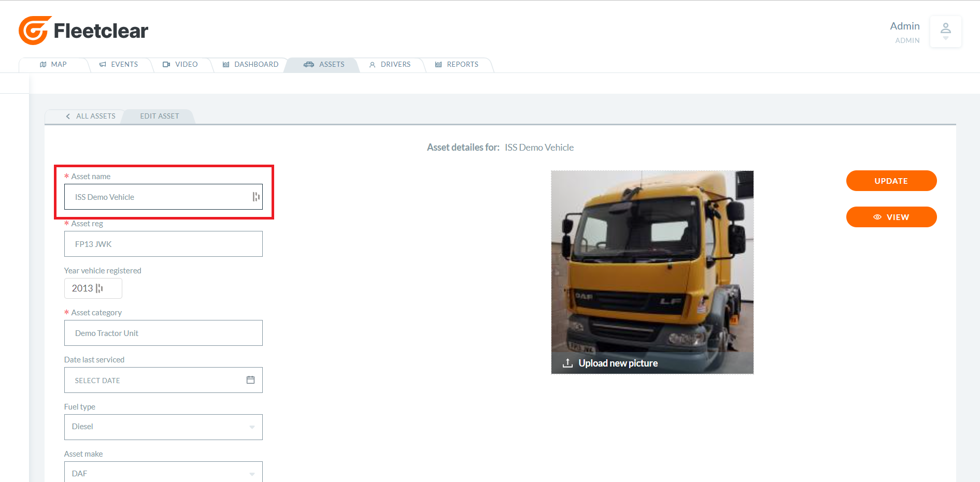Open VIDEO via the camera icon

pos(166,64)
